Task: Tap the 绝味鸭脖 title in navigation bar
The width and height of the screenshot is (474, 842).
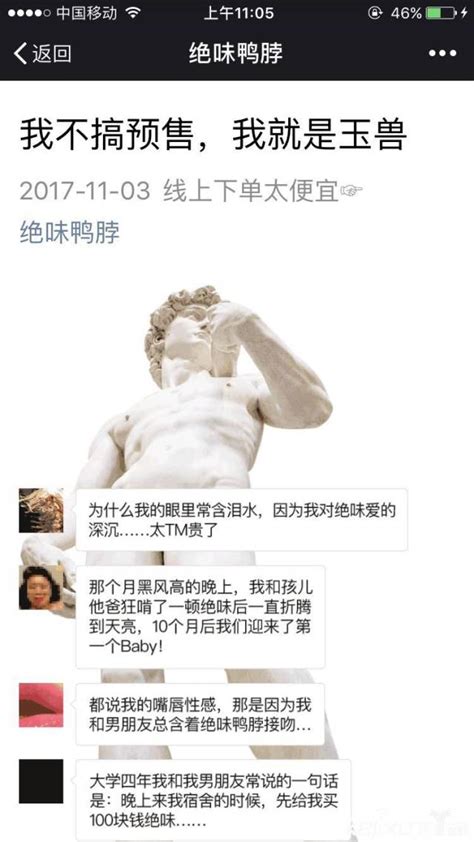Action: click(236, 54)
